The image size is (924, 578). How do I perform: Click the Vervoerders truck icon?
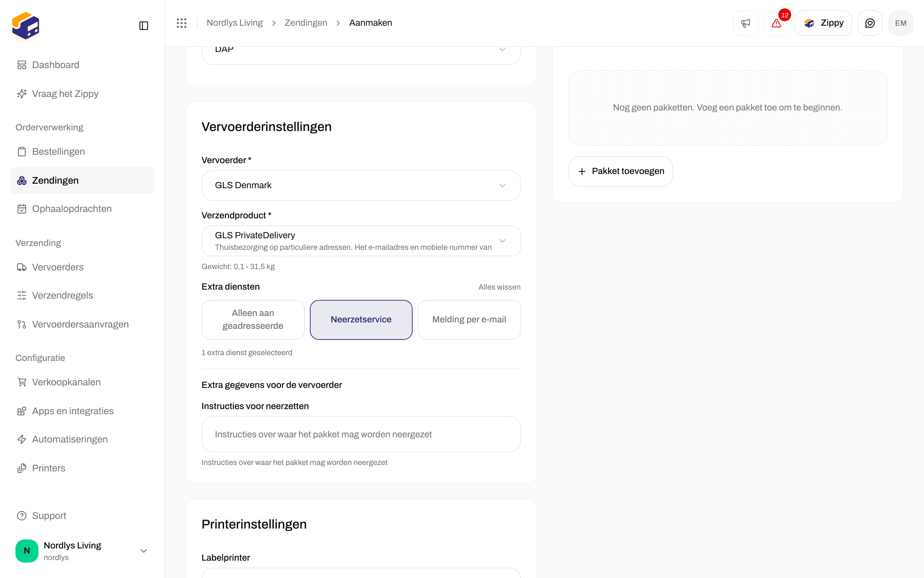tap(22, 267)
